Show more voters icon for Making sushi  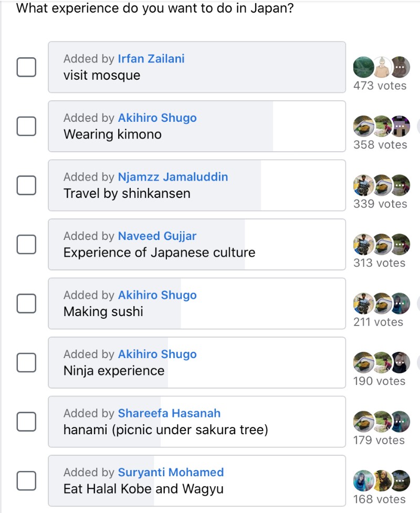[x=400, y=303]
